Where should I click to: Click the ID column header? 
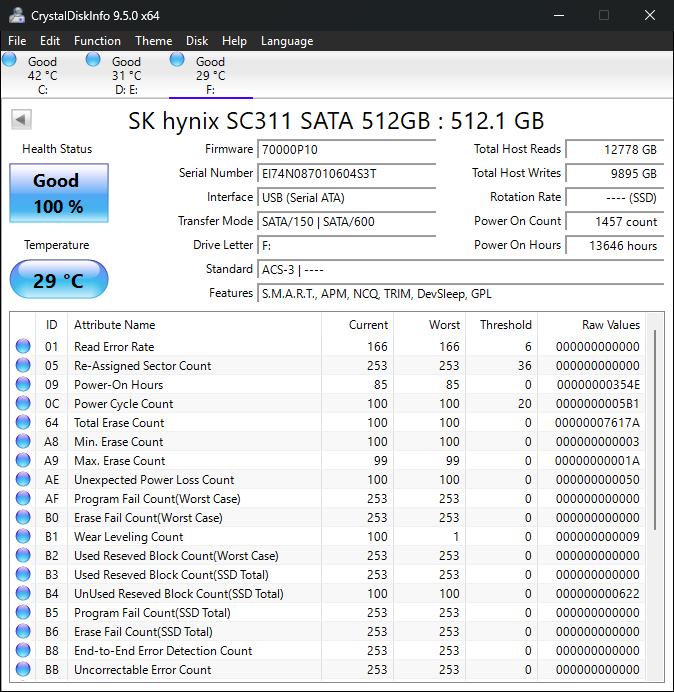[51, 325]
